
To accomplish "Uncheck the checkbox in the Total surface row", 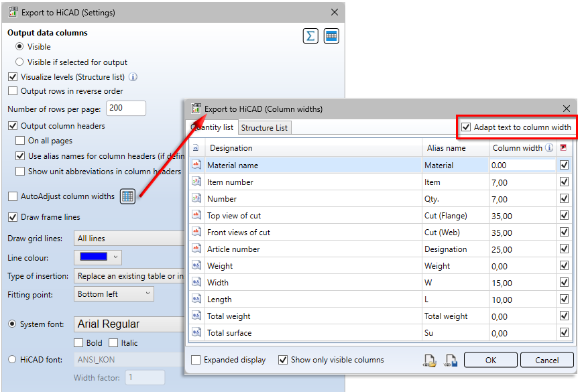I will pyautogui.click(x=564, y=332).
